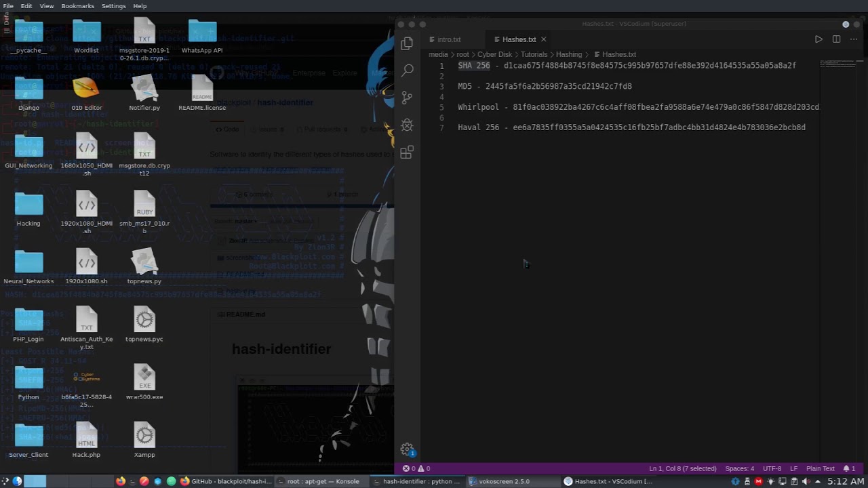Split the editor to the right
Viewport: 868px width, 488px height.
pos(836,39)
